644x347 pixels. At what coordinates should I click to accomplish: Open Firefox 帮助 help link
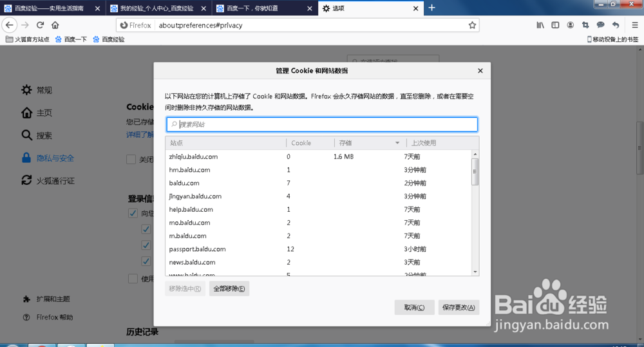pos(48,317)
